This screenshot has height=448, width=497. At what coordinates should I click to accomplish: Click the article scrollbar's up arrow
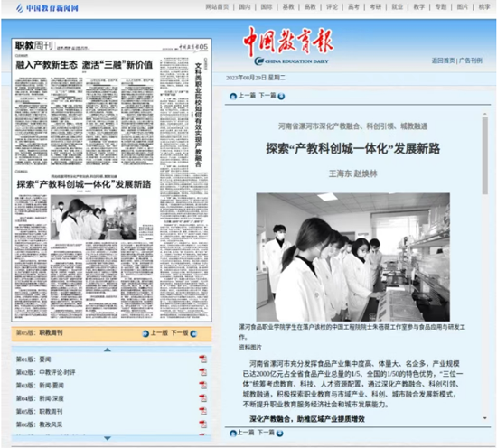(x=485, y=114)
